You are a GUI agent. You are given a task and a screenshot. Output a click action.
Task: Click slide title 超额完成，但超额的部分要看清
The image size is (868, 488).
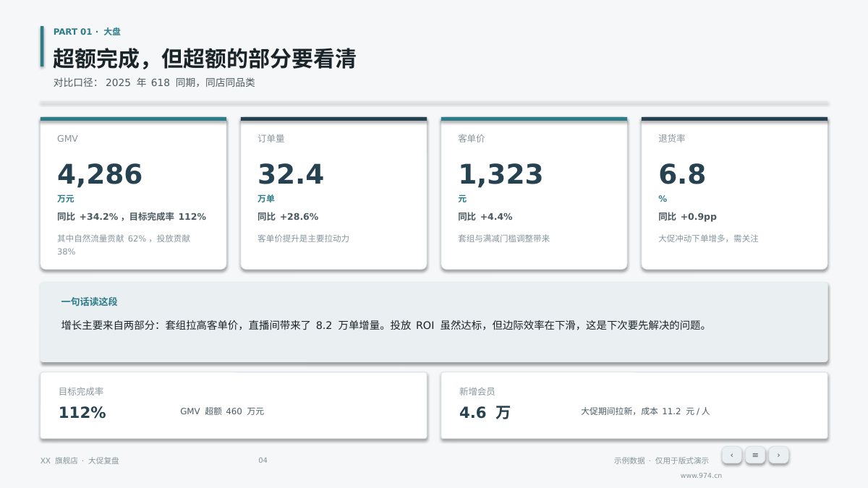205,59
